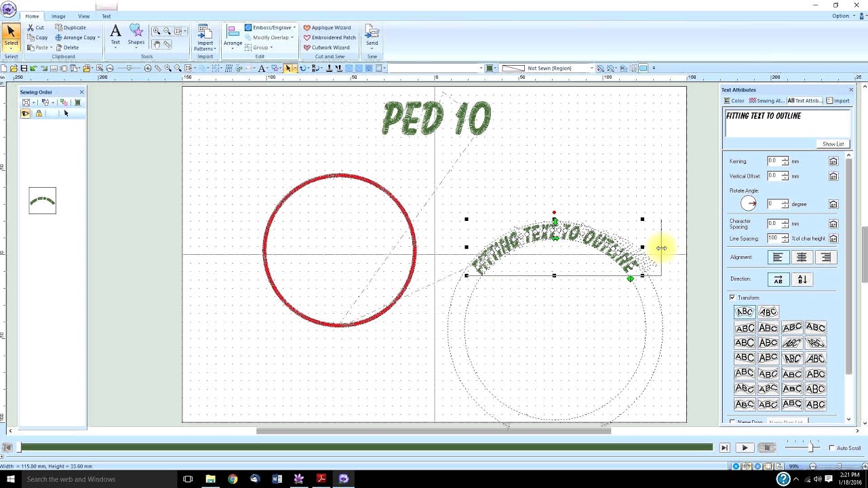Image resolution: width=868 pixels, height=488 pixels.
Task: Select the Pan hand tool
Action: coord(157,44)
